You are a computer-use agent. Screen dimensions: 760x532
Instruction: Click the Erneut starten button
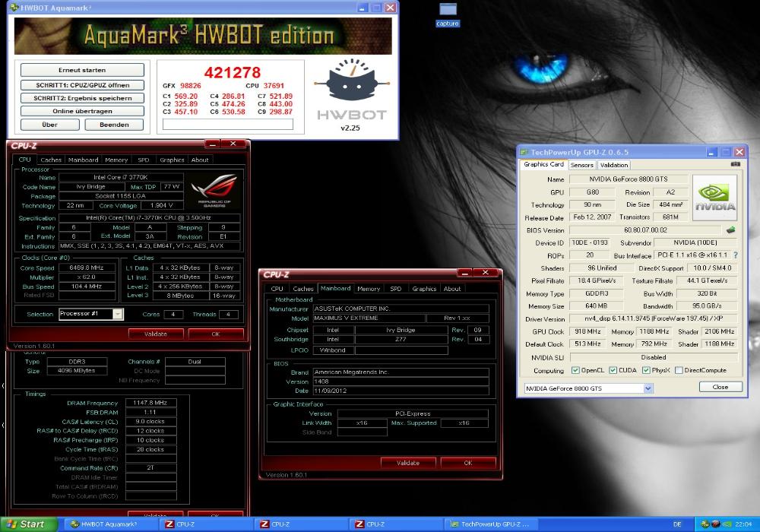click(82, 70)
